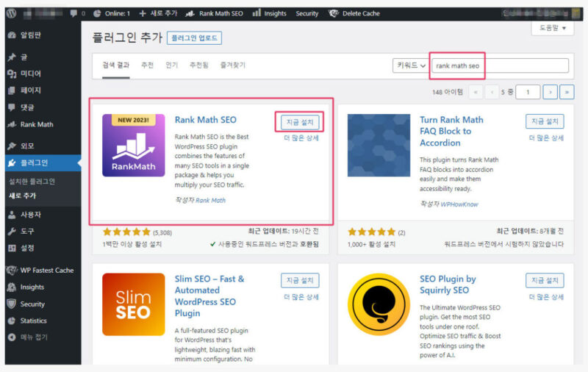Open the 설정 settings sidebar menu
Viewport: 588px width, 372px height.
(x=27, y=248)
